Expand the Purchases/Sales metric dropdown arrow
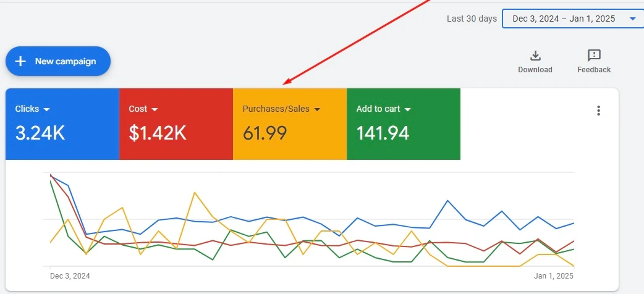644x294 pixels. (x=317, y=109)
